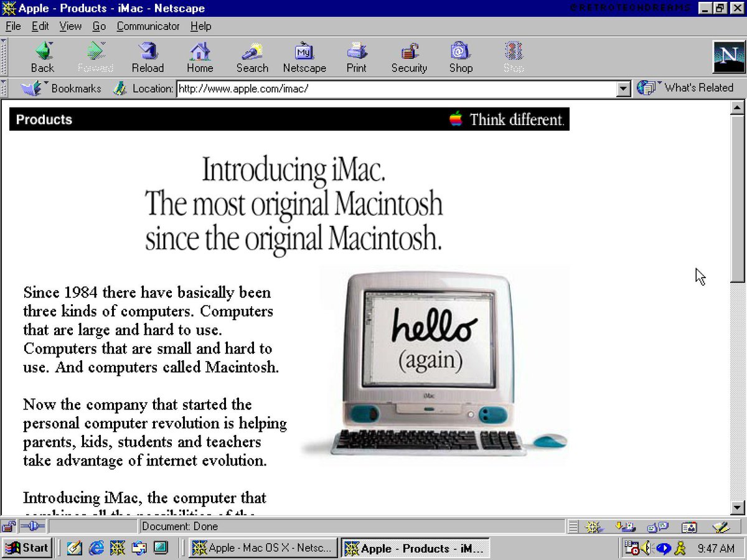
Task: Click Show Desktop in Quick Launch
Action: tap(161, 548)
